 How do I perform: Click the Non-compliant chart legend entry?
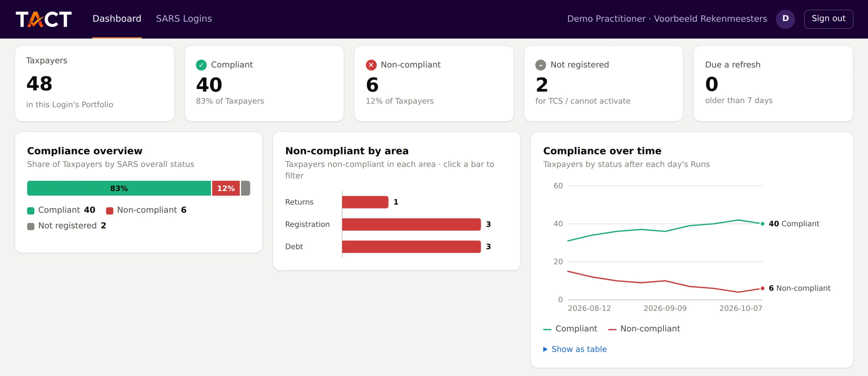pos(644,329)
